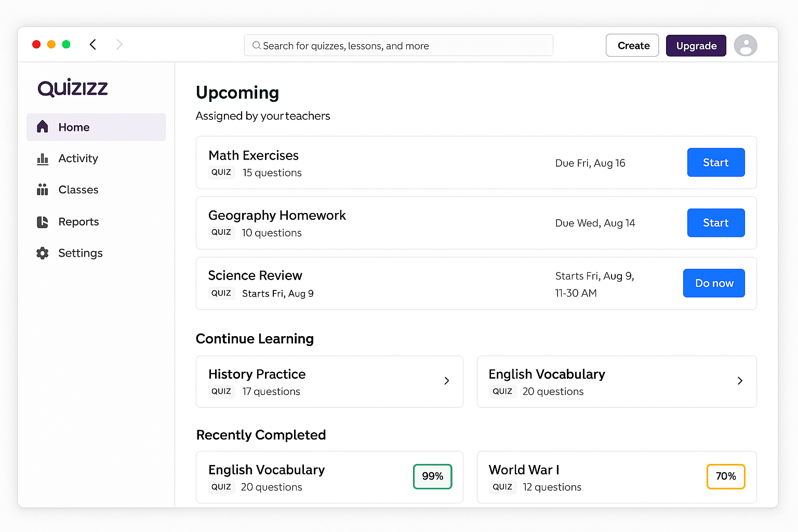
Task: Open Activity via its bar chart icon
Action: point(43,158)
